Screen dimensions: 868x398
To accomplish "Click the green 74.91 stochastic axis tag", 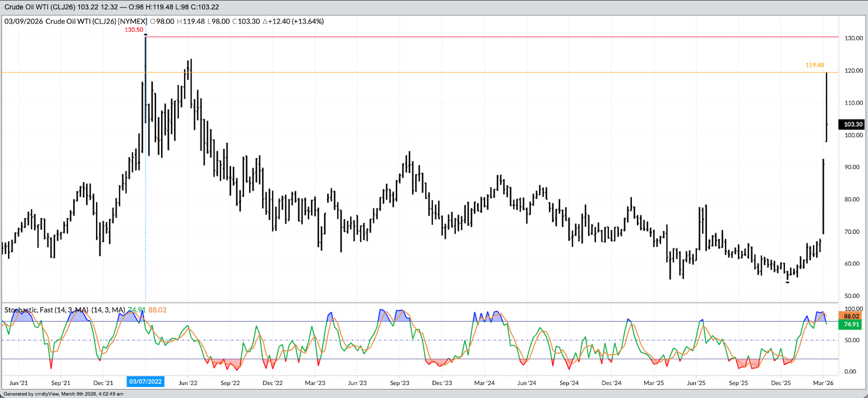I will pos(851,324).
